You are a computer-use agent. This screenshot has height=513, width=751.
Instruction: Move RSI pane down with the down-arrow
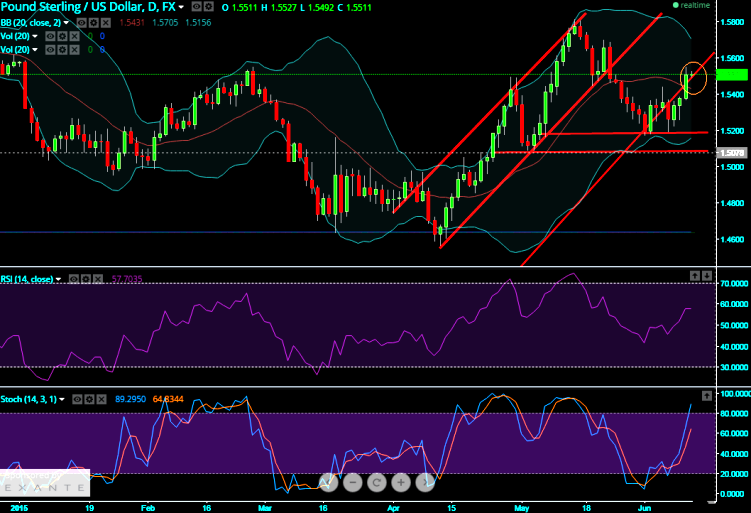coord(707,275)
